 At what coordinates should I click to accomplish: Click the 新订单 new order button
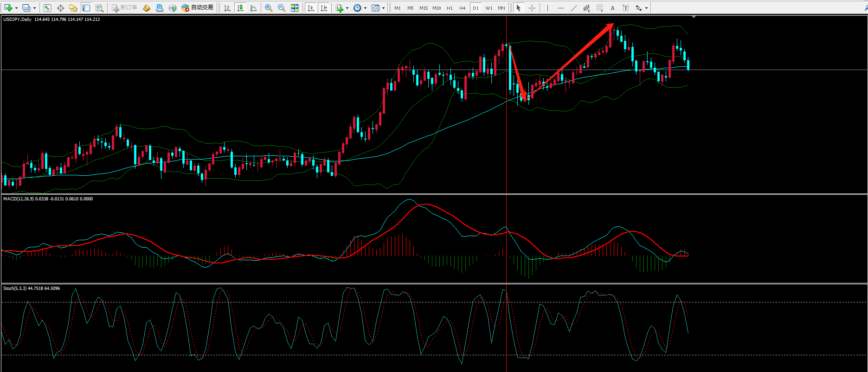(x=124, y=8)
